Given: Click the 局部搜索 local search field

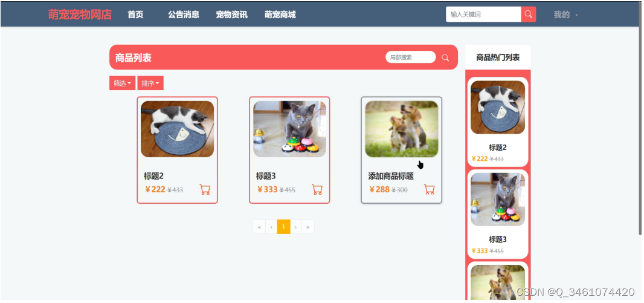Looking at the screenshot, I should point(411,57).
